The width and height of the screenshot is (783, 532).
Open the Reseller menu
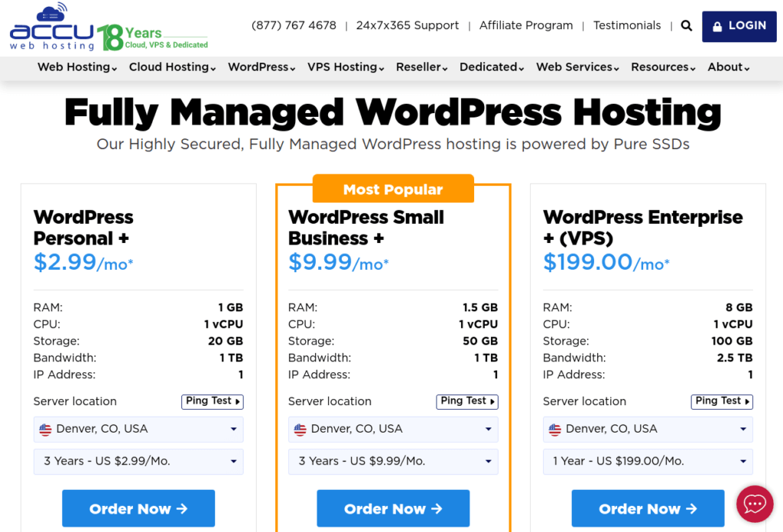(421, 67)
